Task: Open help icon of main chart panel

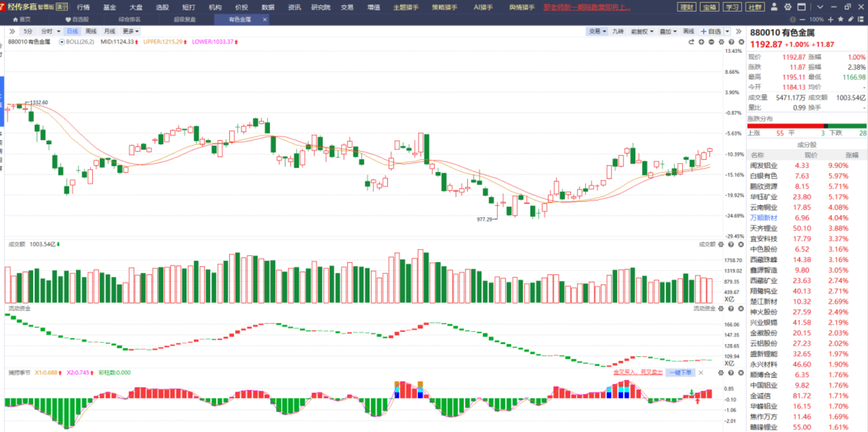Action: (731, 42)
